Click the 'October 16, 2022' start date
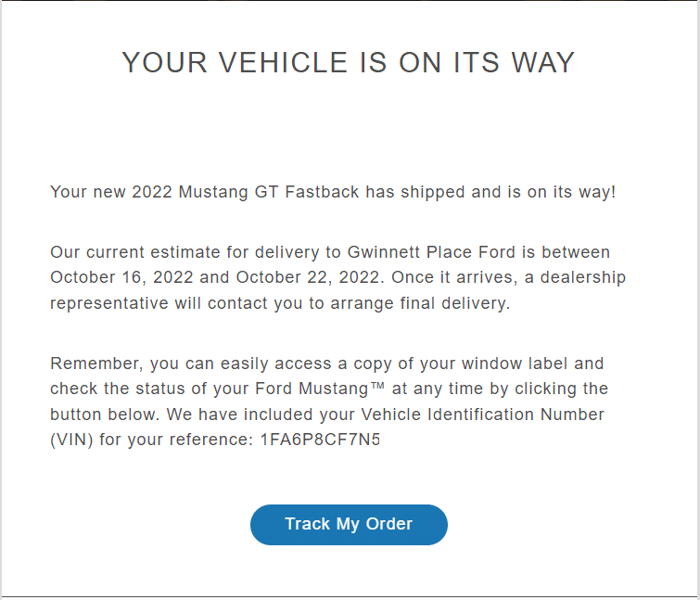This screenshot has width=700, height=600. point(121,277)
